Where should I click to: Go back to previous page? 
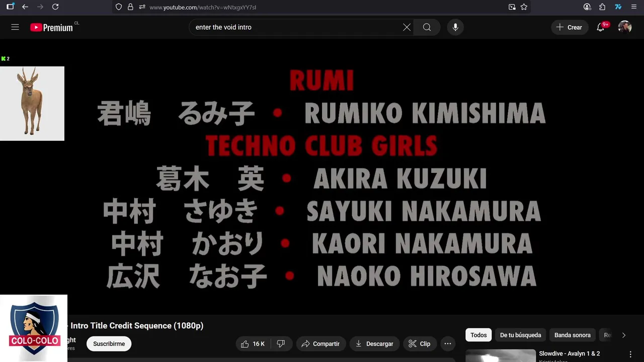[x=25, y=7]
